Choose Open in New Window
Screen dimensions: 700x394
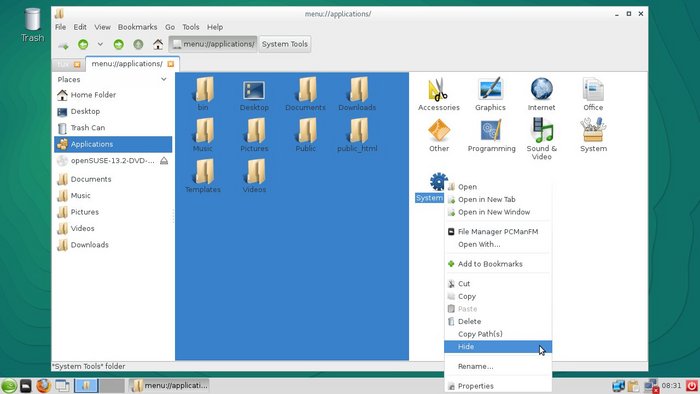pos(498,212)
